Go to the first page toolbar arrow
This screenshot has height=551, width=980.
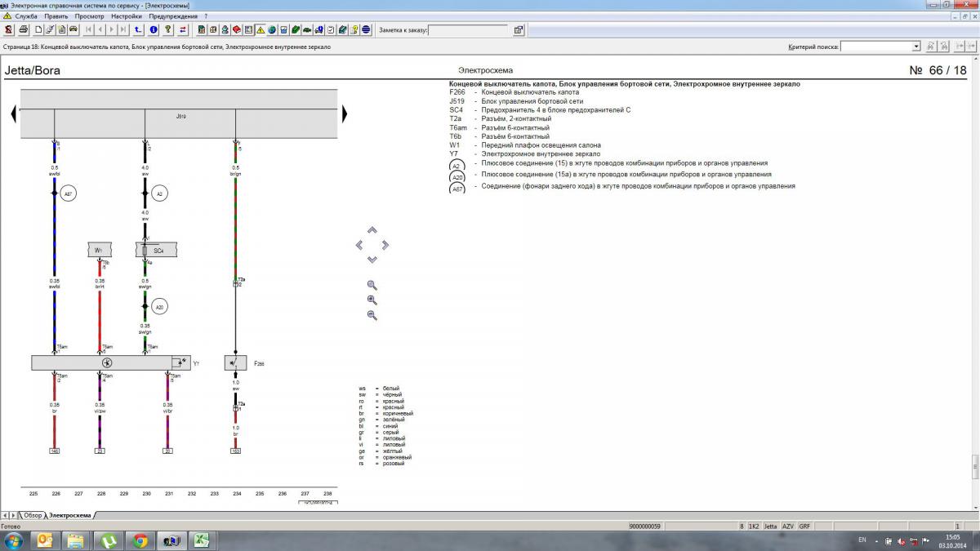(88, 30)
